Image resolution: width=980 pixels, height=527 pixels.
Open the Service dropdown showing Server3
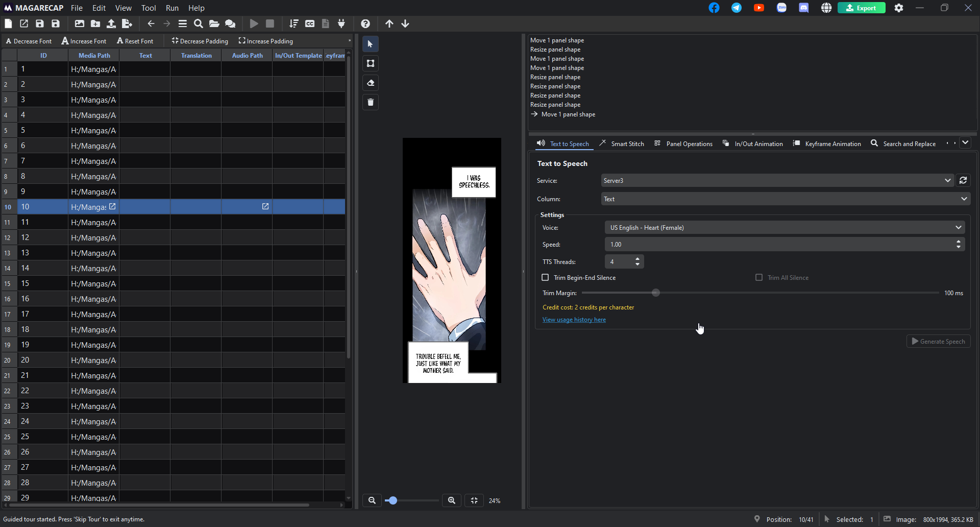tap(777, 180)
